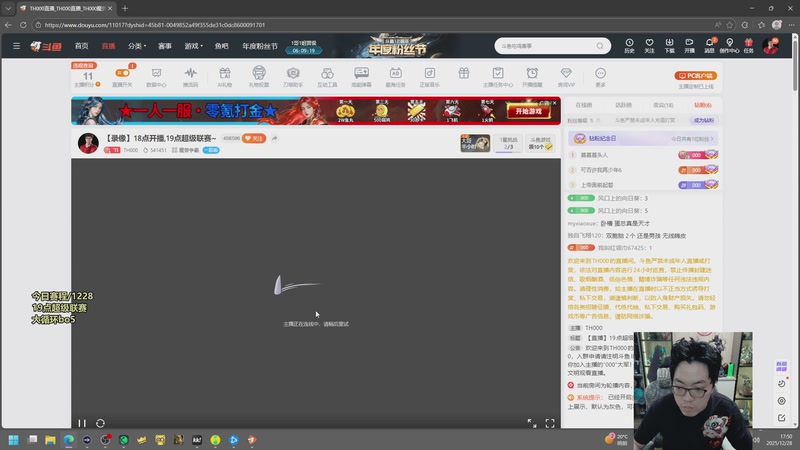This screenshot has height=450, width=800.
Task: Open 创作中心 creator center
Action: (729, 46)
